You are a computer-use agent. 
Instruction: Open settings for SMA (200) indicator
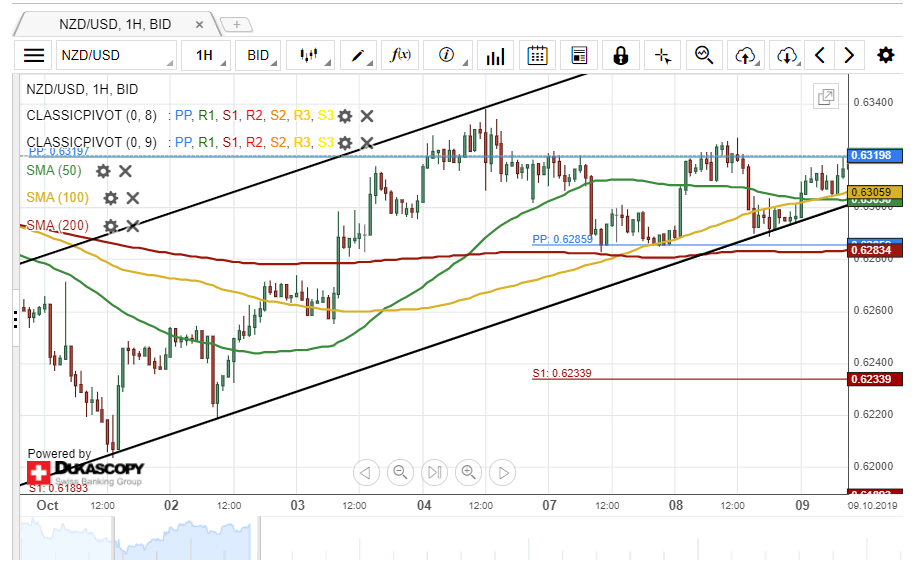point(111,226)
